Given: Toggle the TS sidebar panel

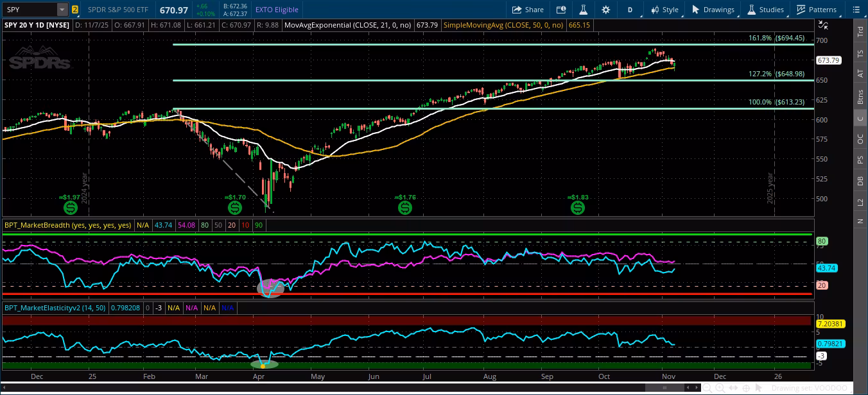Looking at the screenshot, I should tap(860, 52).
